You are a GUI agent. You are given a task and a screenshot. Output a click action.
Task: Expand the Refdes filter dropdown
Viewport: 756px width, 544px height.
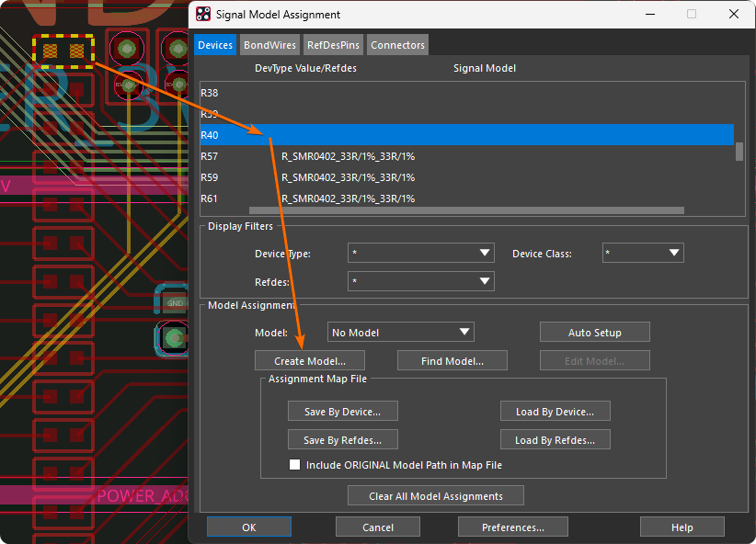(x=420, y=281)
